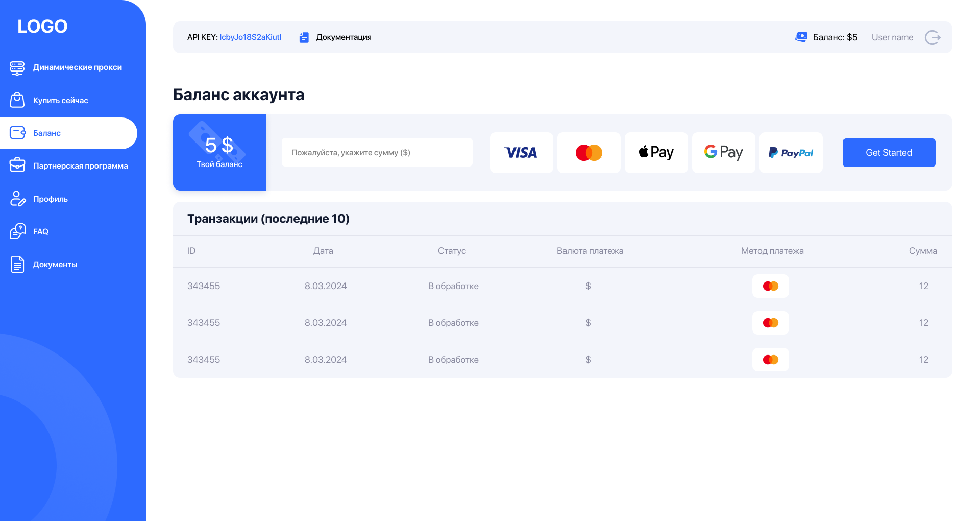Click the profile user-edit icon
This screenshot has width=980, height=521.
point(18,199)
